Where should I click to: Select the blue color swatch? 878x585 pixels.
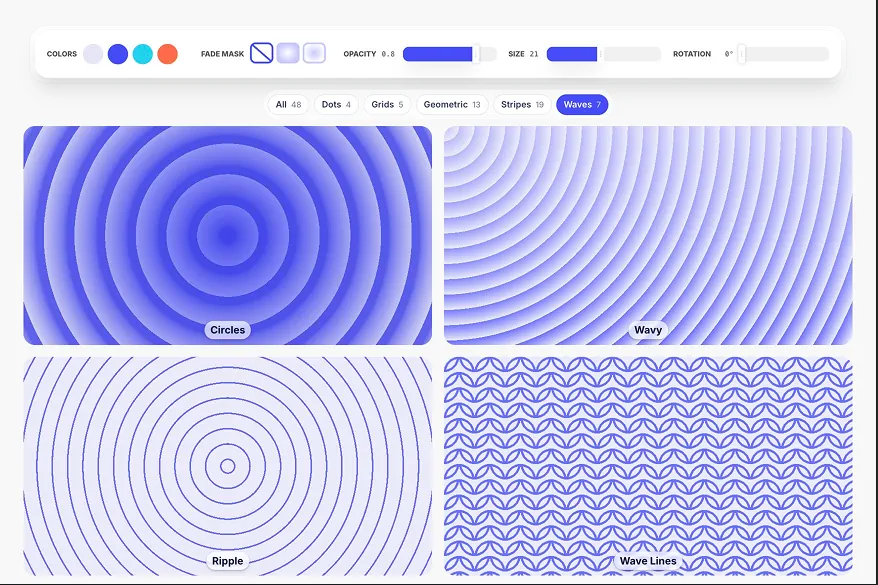point(118,54)
